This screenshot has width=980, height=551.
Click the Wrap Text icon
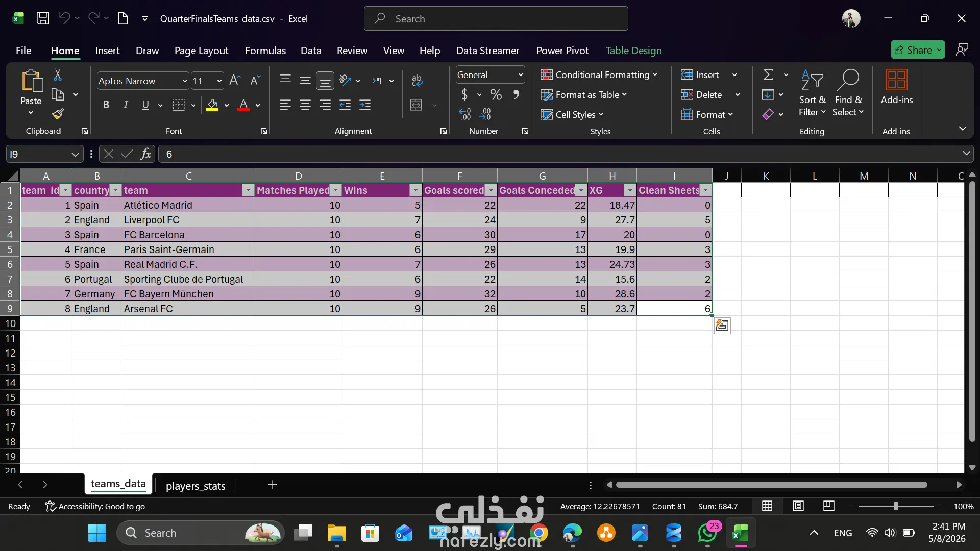pos(417,81)
